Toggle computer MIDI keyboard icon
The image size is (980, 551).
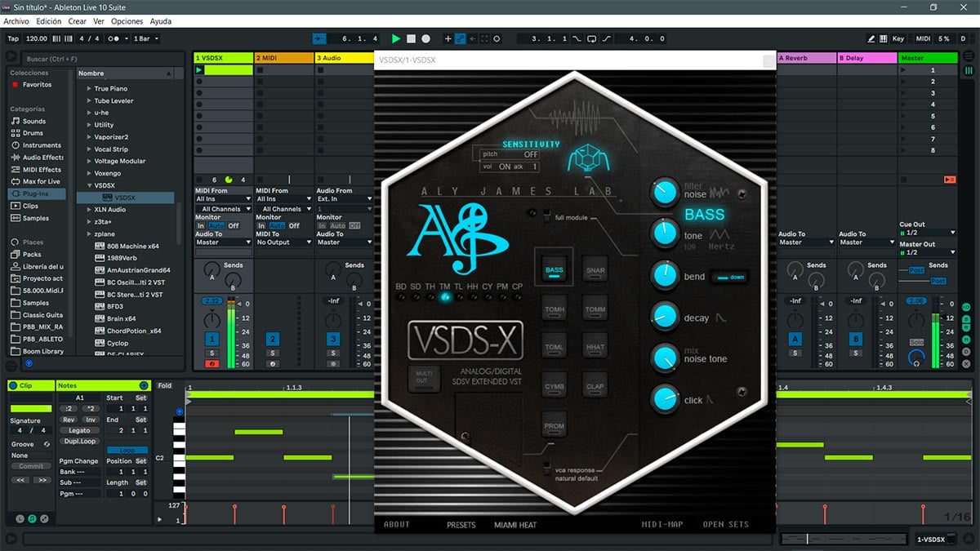[884, 38]
